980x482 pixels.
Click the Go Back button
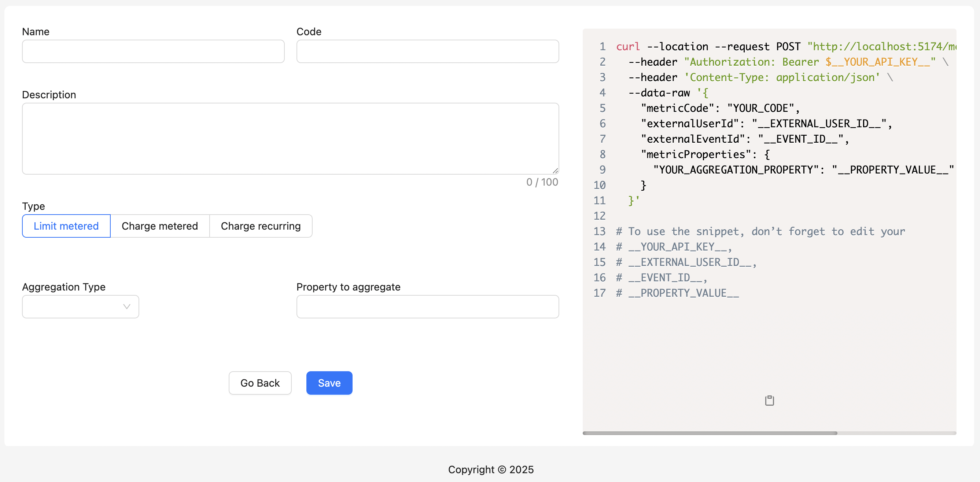[x=260, y=383]
